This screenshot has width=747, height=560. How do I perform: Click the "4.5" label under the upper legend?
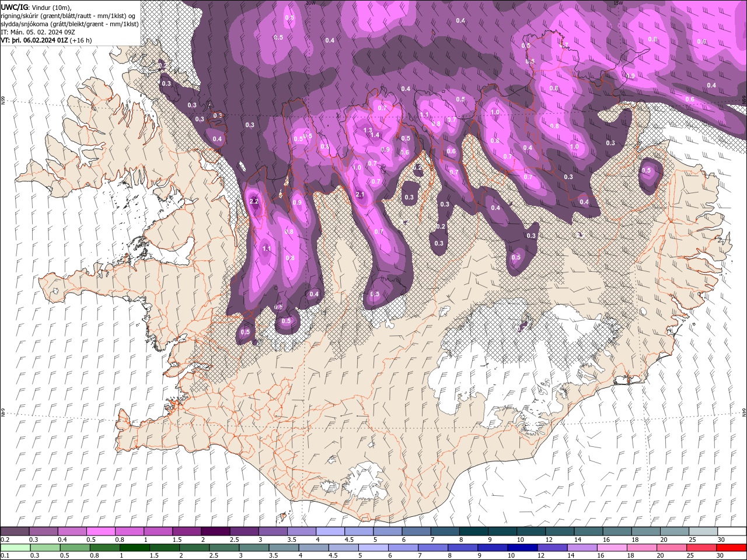[x=349, y=540]
